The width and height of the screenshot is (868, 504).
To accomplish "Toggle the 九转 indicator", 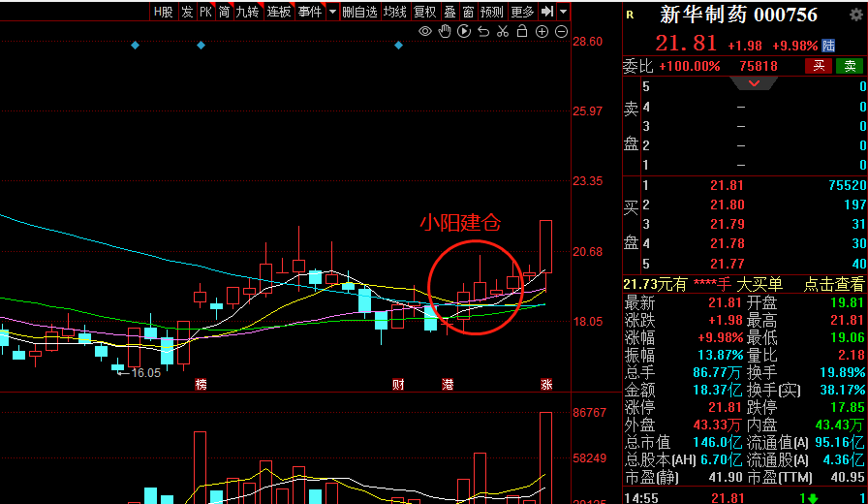I will tap(247, 12).
